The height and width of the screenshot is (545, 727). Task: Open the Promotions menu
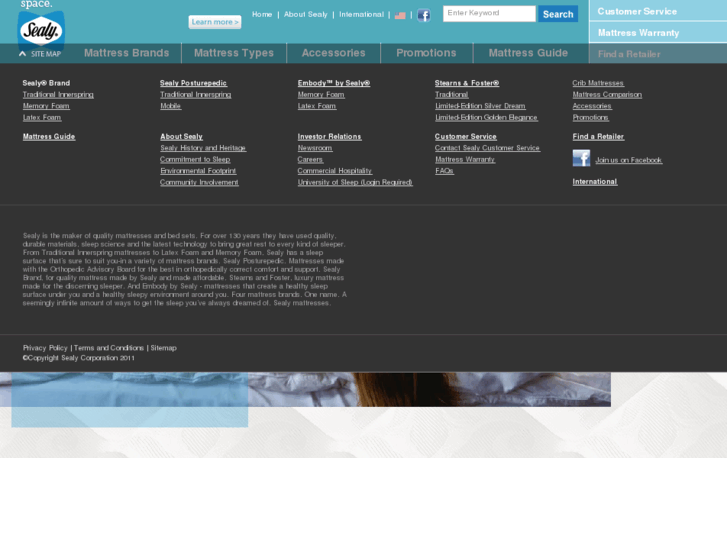(427, 53)
